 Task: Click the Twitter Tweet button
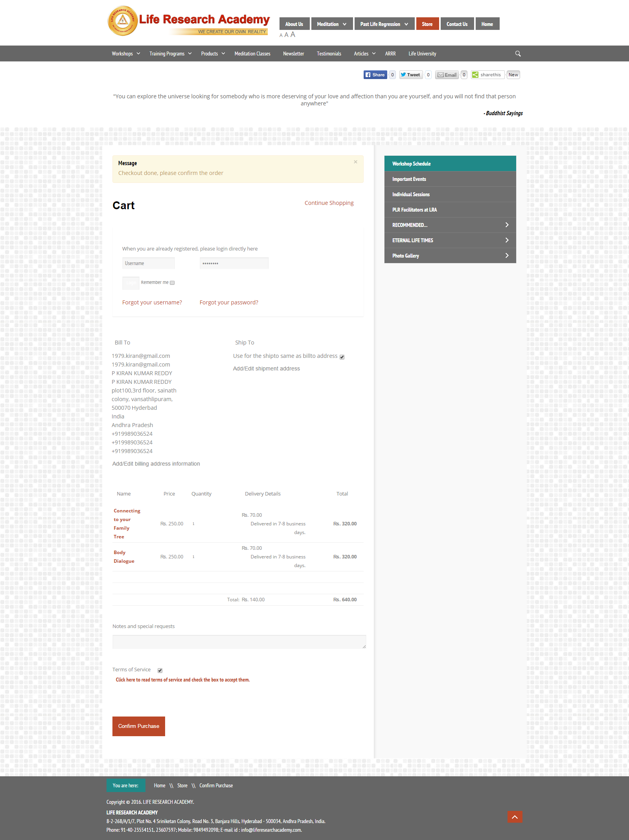[x=411, y=75]
